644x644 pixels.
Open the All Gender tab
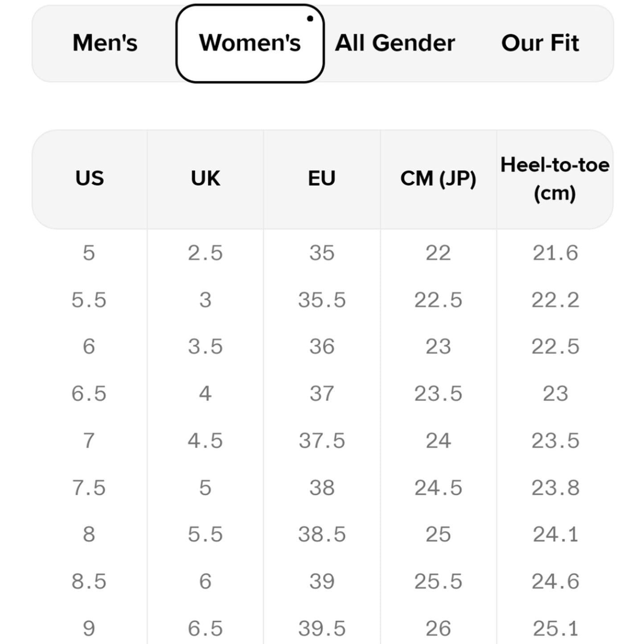(x=395, y=43)
